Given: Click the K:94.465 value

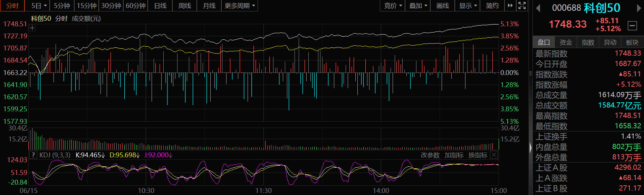Looking at the screenshot, I should tap(90, 155).
